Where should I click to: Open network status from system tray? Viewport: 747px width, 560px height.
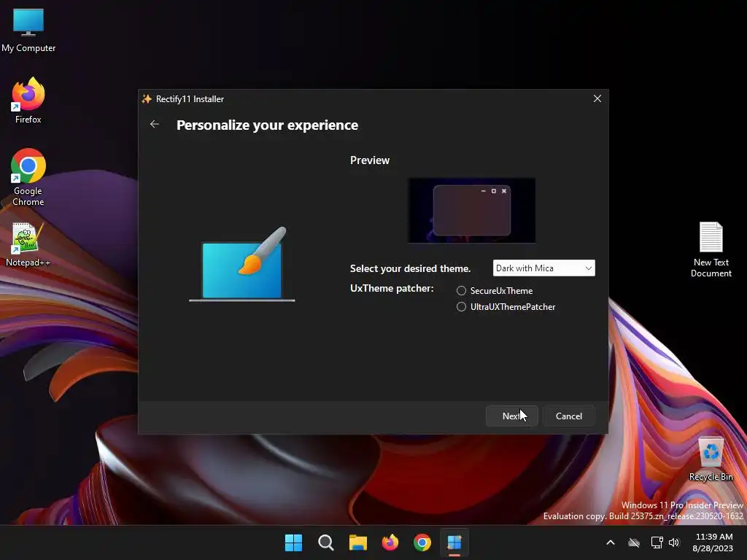tap(657, 542)
